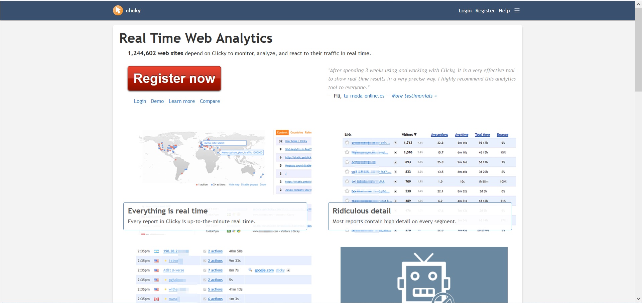Click the 5 actions entry in the visitor log
This screenshot has height=303, width=644.
point(215,289)
